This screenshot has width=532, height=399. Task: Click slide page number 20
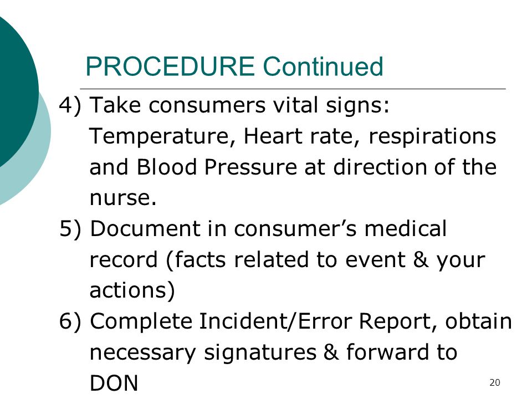pyautogui.click(x=495, y=383)
